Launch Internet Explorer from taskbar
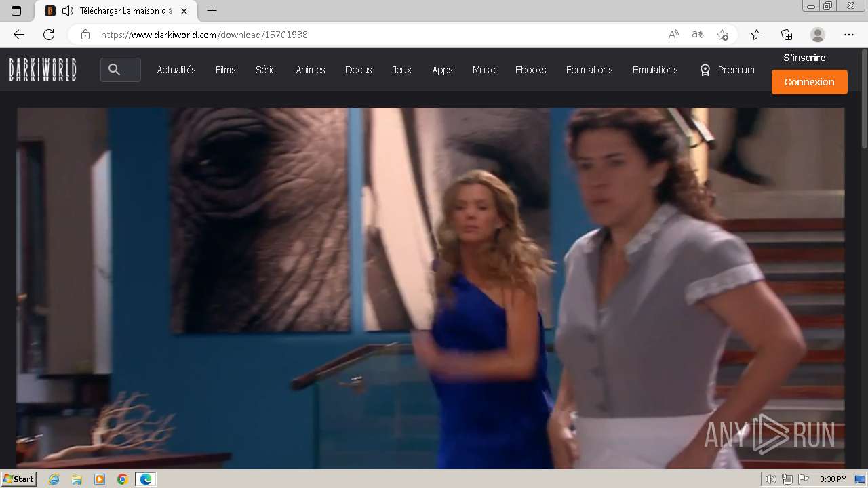The height and width of the screenshot is (488, 868). [x=54, y=479]
